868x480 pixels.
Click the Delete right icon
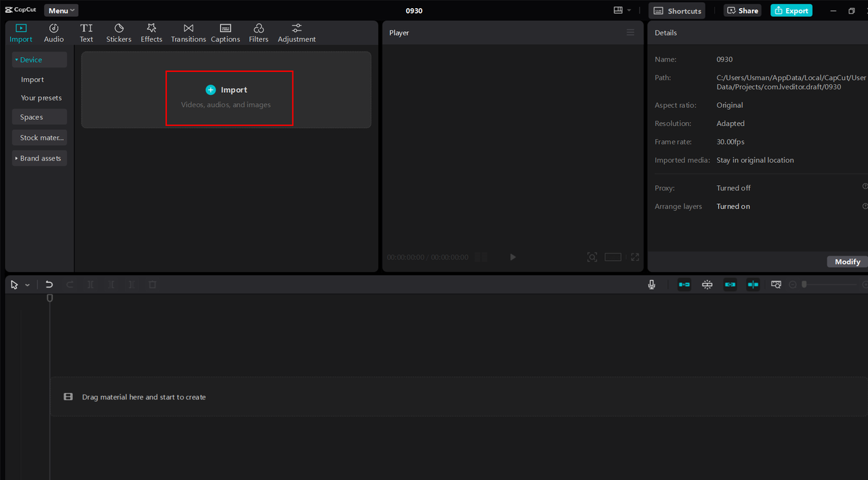tap(132, 285)
